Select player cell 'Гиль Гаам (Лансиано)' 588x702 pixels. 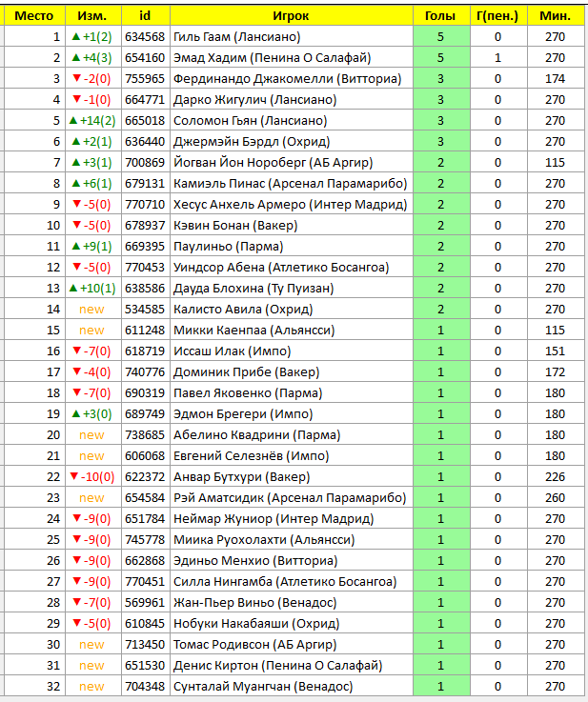[x=291, y=37]
